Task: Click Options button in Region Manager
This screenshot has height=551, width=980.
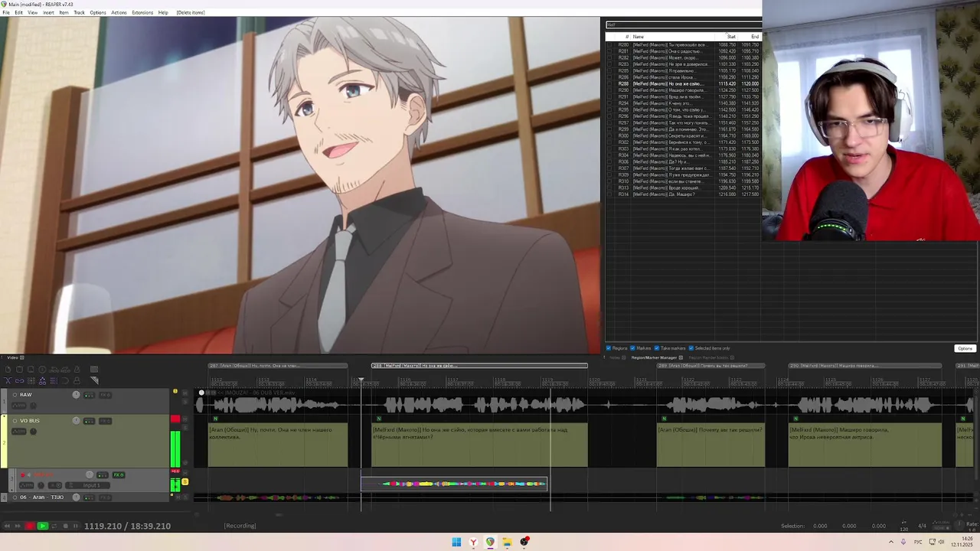Action: pyautogui.click(x=965, y=348)
